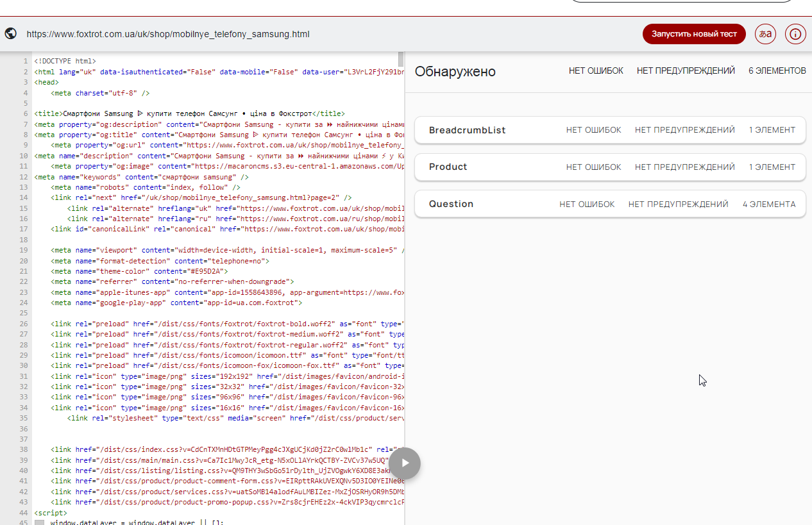
Task: Open the info icon in the header
Action: pyautogui.click(x=795, y=34)
